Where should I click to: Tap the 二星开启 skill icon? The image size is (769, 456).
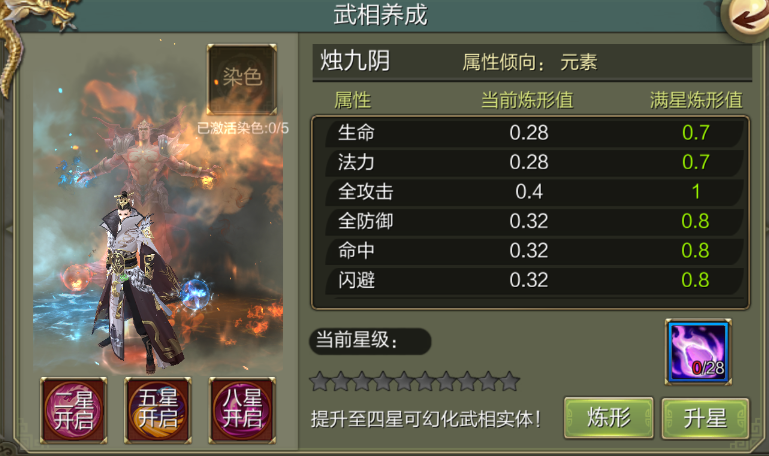point(74,410)
